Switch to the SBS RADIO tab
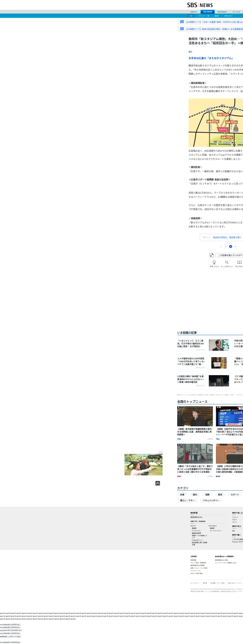243x644 pixels. 222,12
